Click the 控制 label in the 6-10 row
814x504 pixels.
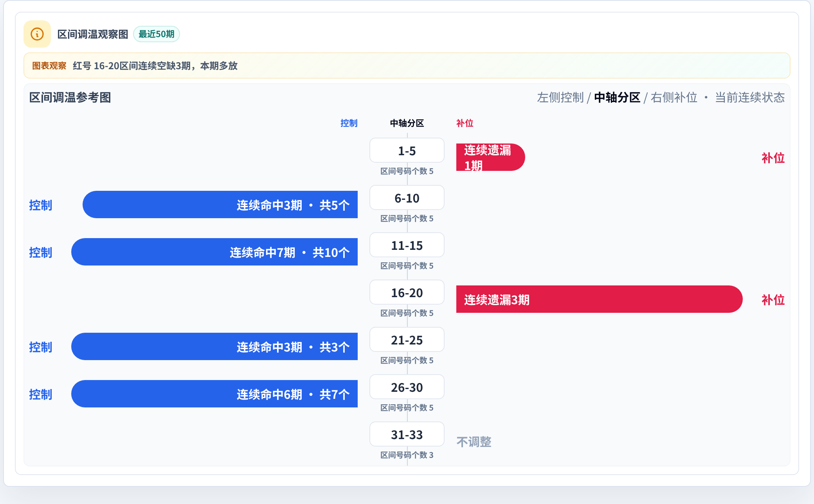pyautogui.click(x=41, y=205)
